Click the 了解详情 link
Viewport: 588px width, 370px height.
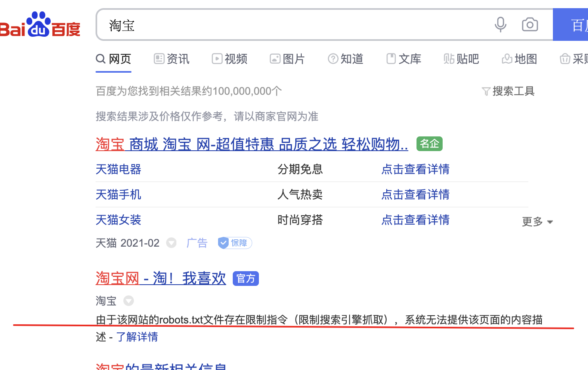click(137, 337)
